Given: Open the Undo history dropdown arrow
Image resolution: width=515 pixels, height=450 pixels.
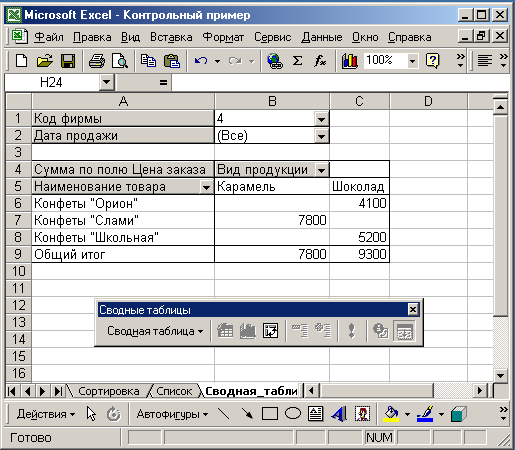Looking at the screenshot, I should click(x=217, y=61).
